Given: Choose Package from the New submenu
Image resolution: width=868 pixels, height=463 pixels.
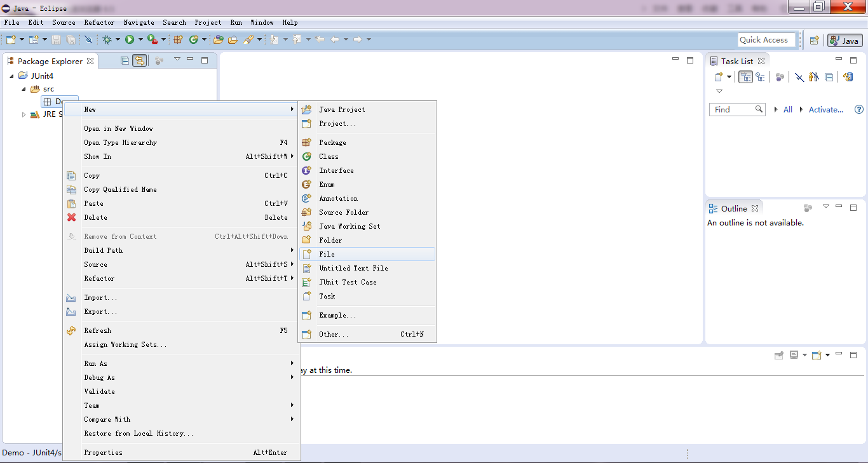Looking at the screenshot, I should tap(367, 142).
